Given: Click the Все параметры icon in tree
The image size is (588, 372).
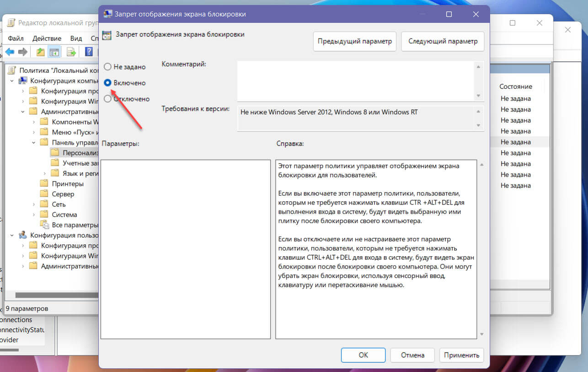Looking at the screenshot, I should pos(44,225).
